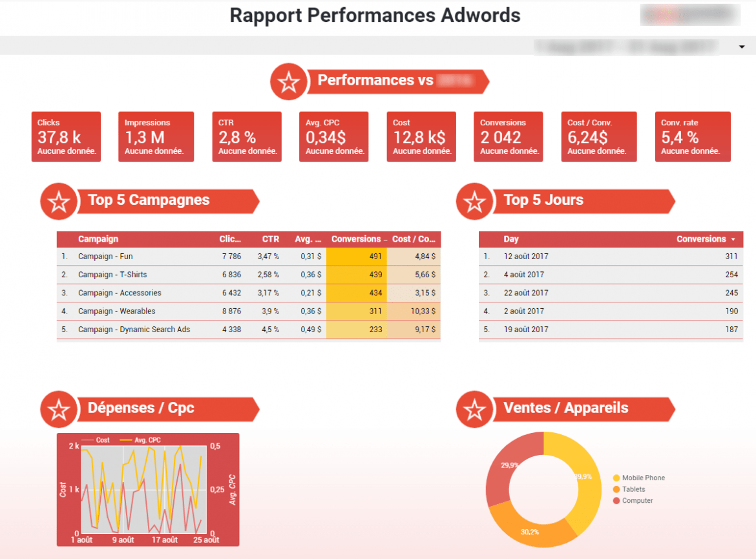Sort campaigns table by CTR column
Image resolution: width=756 pixels, height=559 pixels.
coord(271,239)
